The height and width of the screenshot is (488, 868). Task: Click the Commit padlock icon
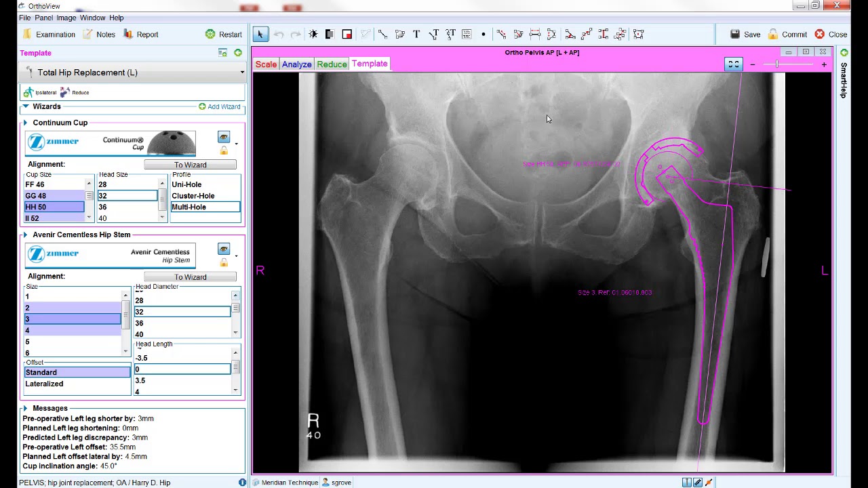point(773,34)
